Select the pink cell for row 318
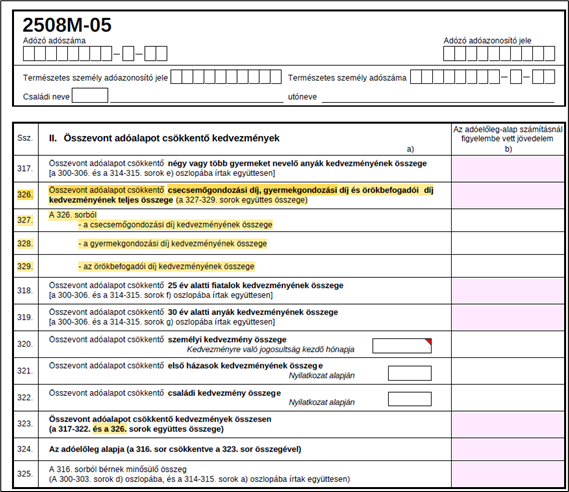The image size is (569, 492). pyautogui.click(x=508, y=291)
